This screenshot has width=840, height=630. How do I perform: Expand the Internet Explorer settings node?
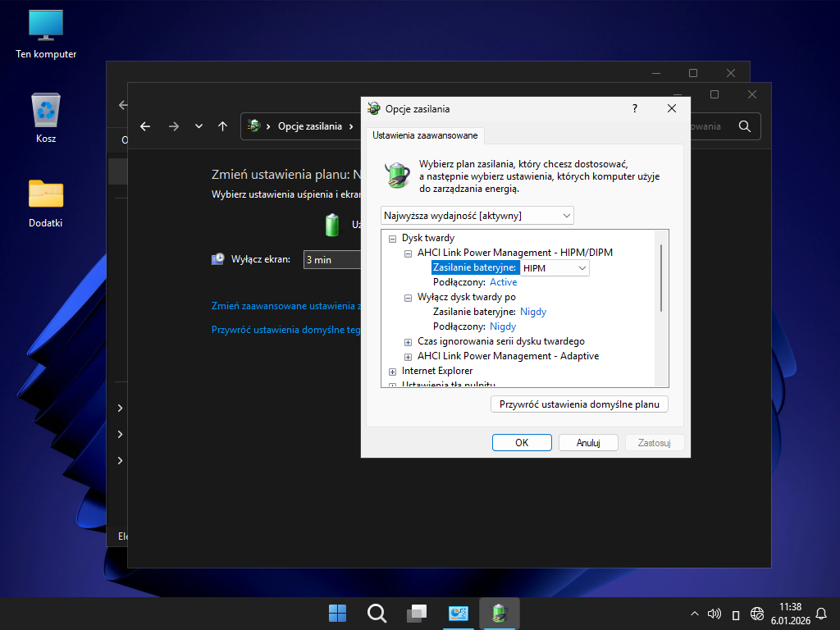tap(392, 372)
